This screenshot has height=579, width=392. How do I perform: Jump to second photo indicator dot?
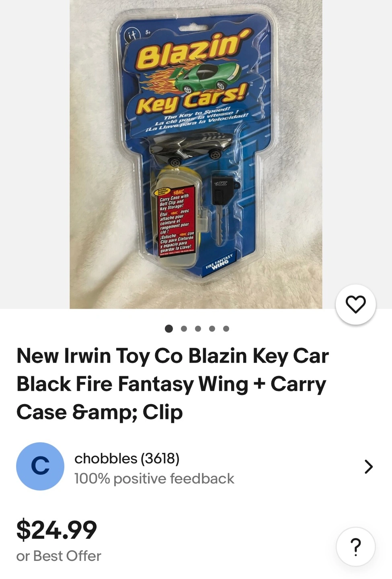pos(184,329)
